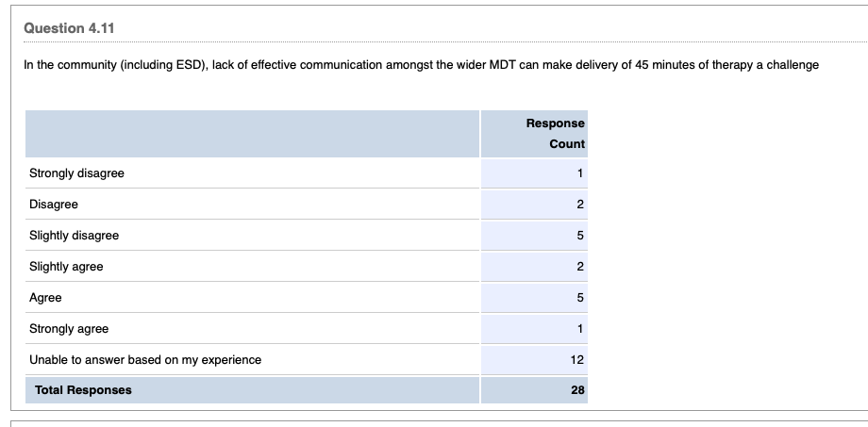Select the Strongly disagree row label

point(76,173)
